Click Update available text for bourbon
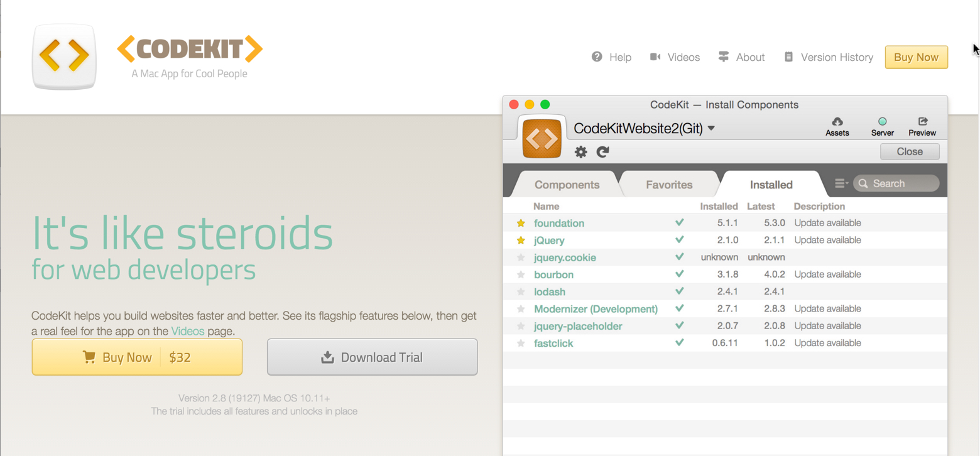Viewport: 980px width, 456px height. point(827,274)
